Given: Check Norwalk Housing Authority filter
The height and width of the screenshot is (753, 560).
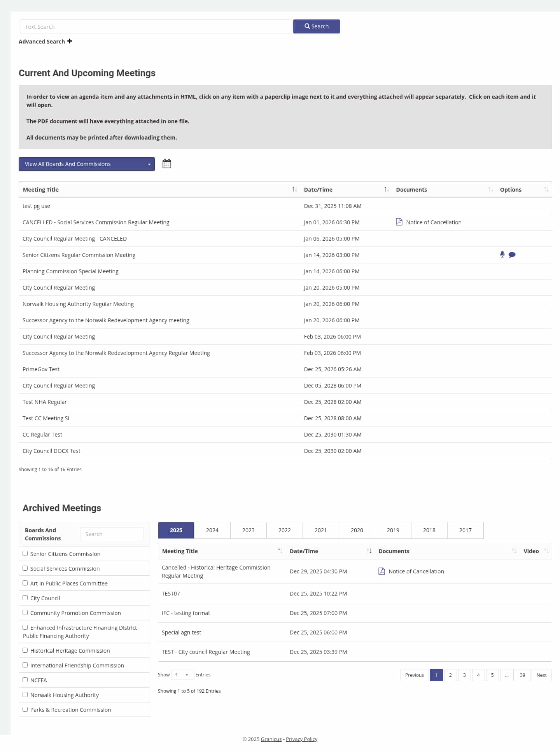Looking at the screenshot, I should pyautogui.click(x=25, y=694).
